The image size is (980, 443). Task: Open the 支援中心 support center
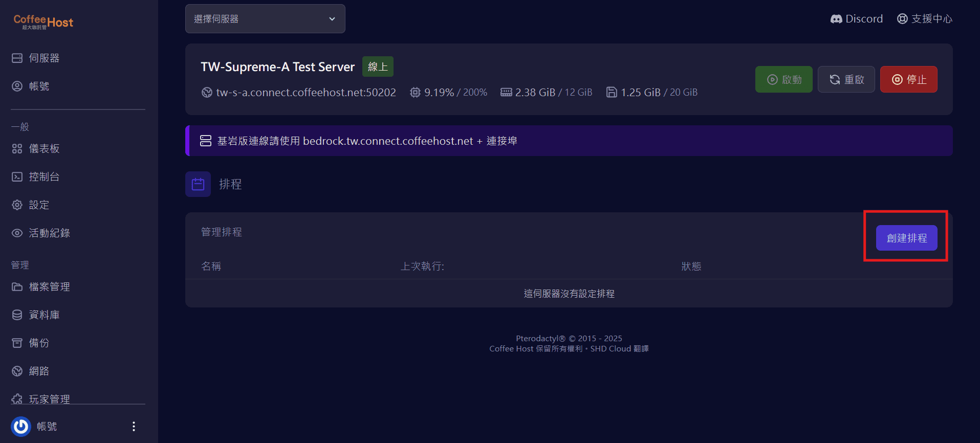tap(925, 19)
